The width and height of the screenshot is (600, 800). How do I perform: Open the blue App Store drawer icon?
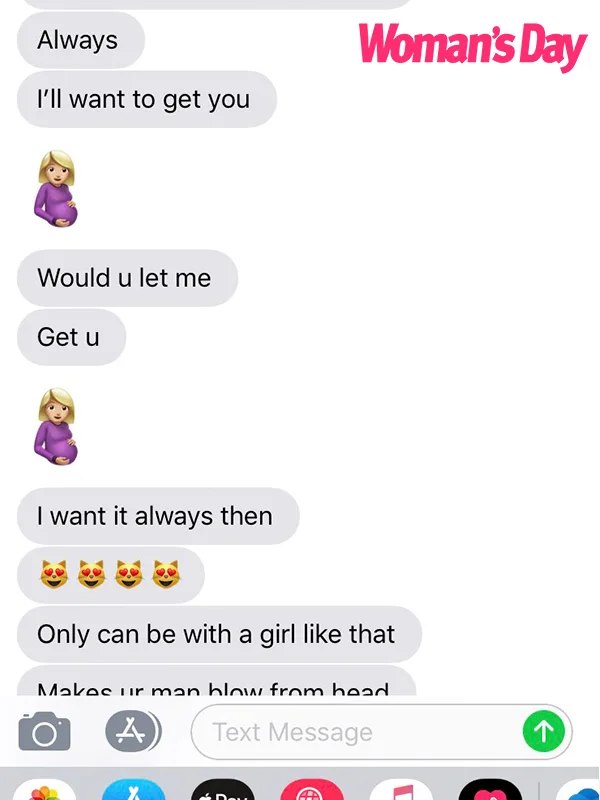(x=134, y=789)
